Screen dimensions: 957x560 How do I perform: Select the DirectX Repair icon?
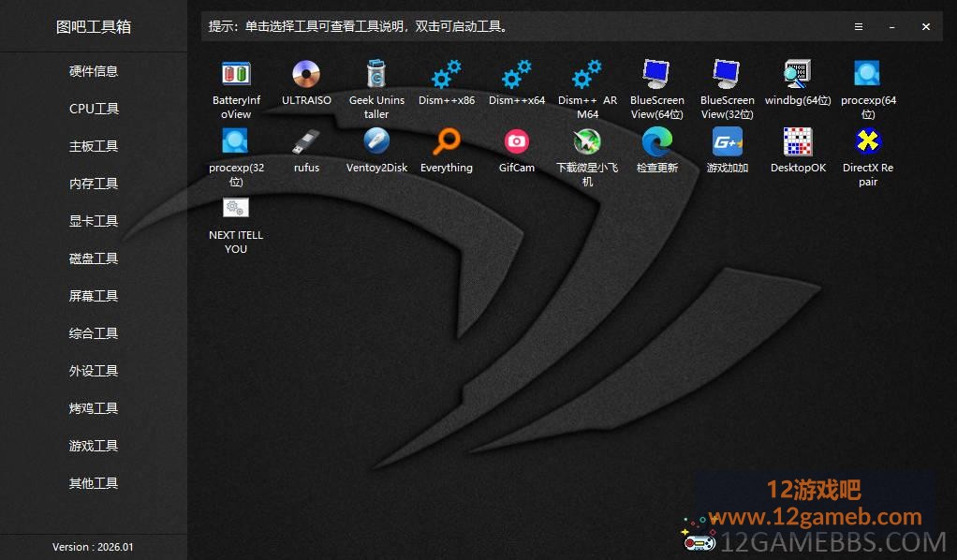(867, 141)
